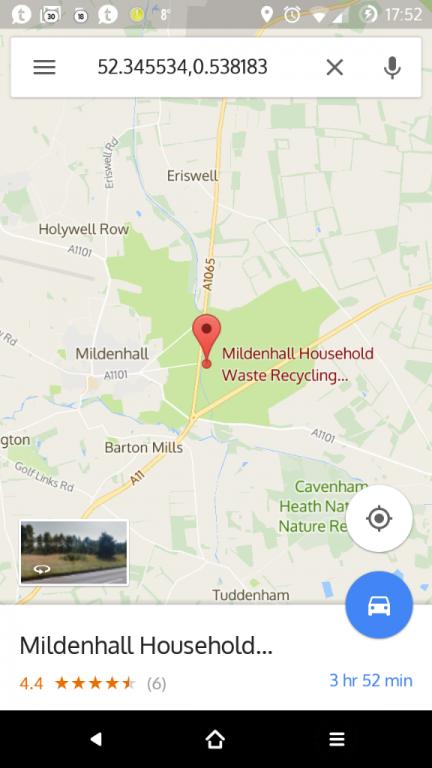The width and height of the screenshot is (432, 768).
Task: Tap the Android home button
Action: click(x=215, y=739)
